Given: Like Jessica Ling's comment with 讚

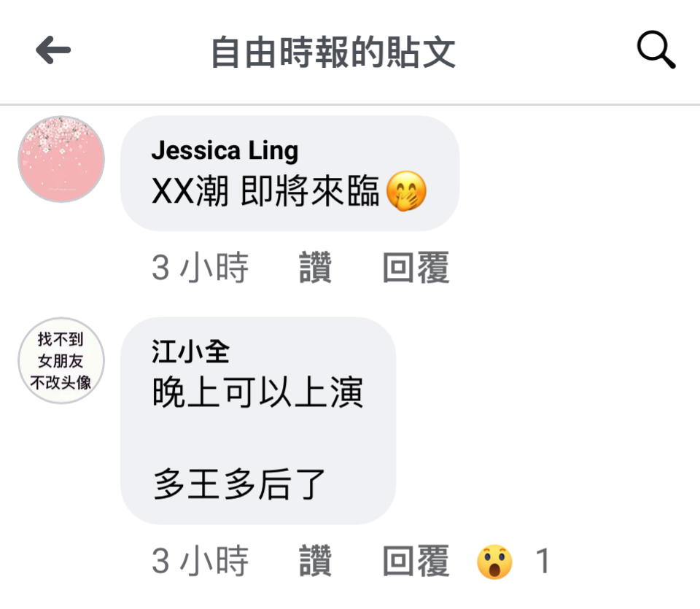Looking at the screenshot, I should point(315,268).
